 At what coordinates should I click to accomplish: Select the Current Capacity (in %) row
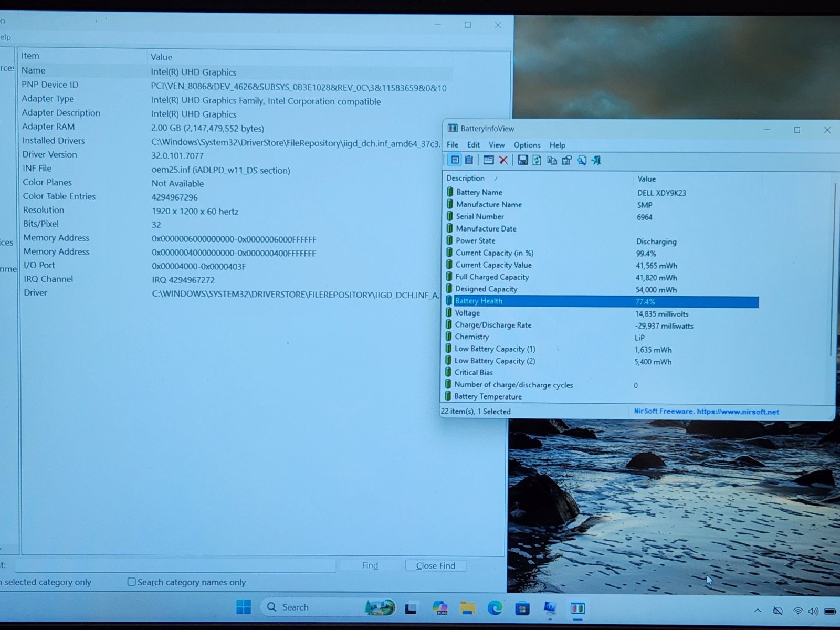pos(602,253)
